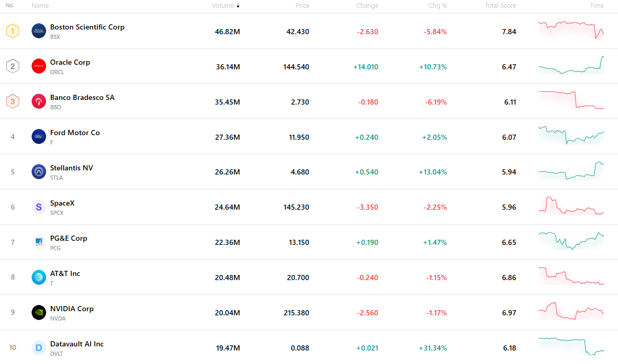Click the Price column header
The image size is (618, 364).
(303, 6)
